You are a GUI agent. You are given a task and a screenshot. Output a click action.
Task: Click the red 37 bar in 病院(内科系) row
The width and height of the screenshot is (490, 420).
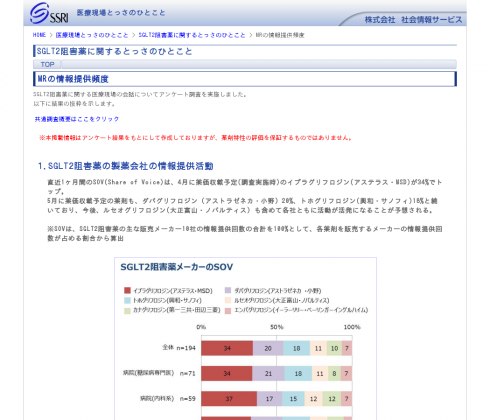(x=229, y=399)
